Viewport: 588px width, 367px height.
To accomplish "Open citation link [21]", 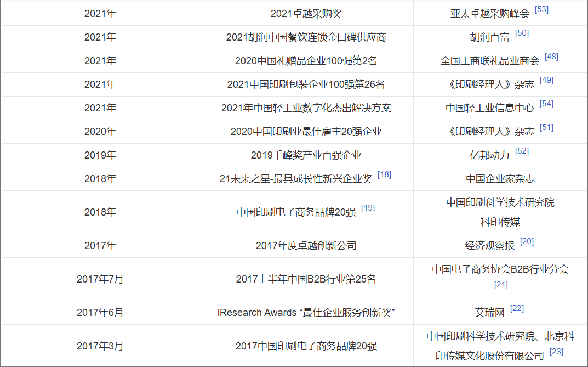I will [x=501, y=285].
